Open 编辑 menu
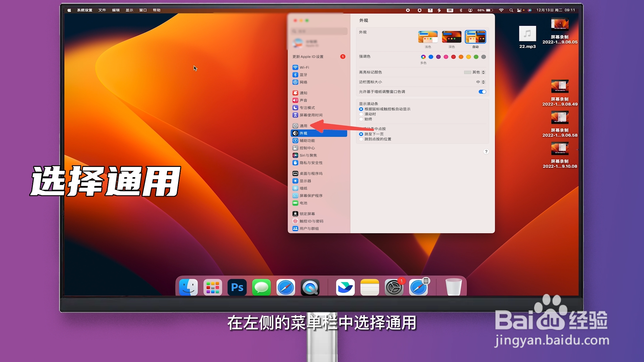 pos(116,10)
